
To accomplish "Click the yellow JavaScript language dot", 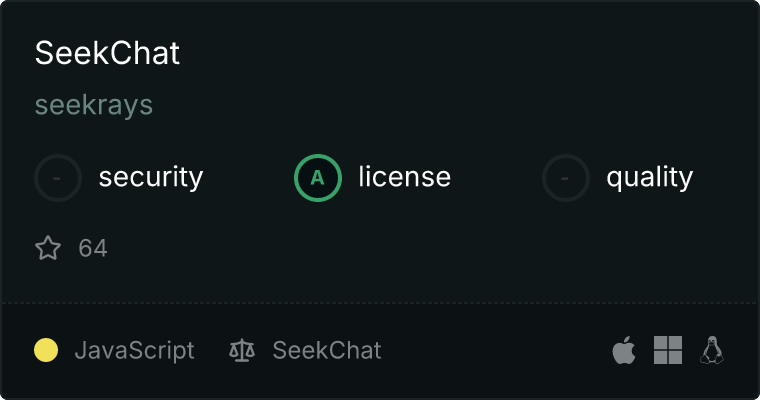I will click(46, 350).
